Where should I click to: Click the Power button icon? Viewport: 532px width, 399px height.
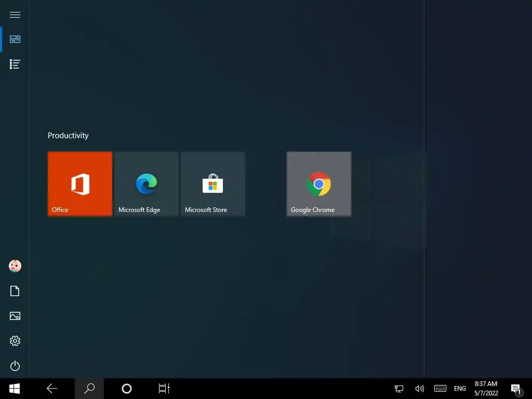point(15,366)
